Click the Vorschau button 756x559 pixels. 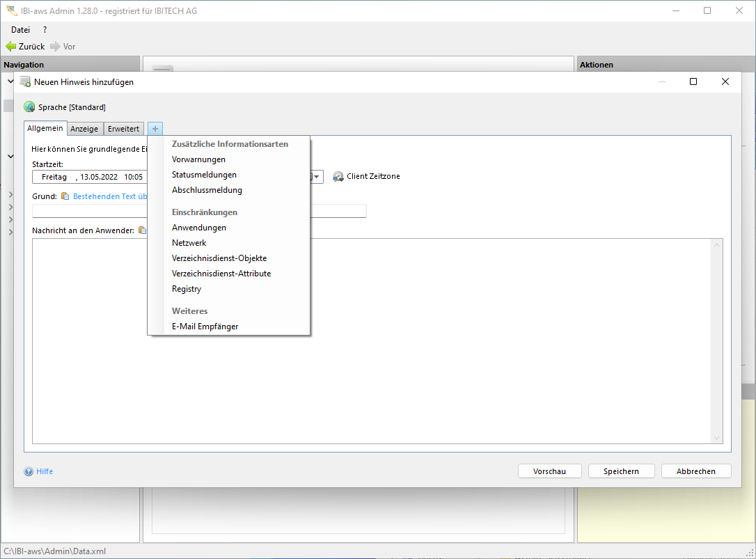(549, 471)
